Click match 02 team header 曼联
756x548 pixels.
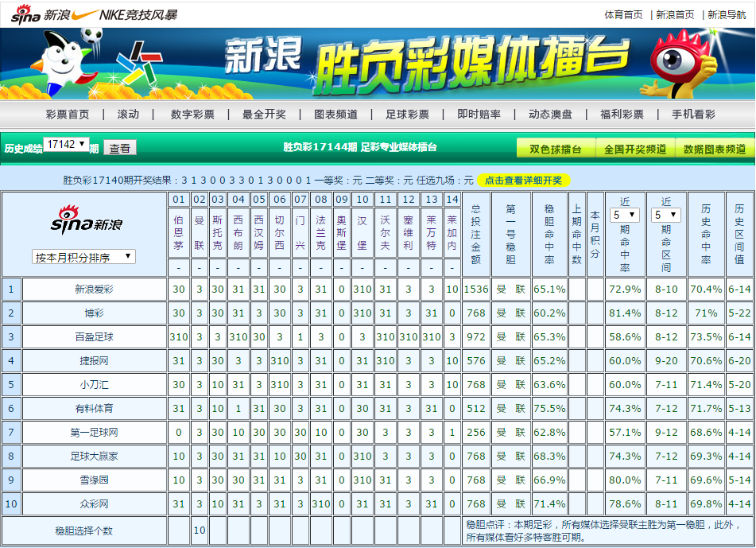pos(199,232)
